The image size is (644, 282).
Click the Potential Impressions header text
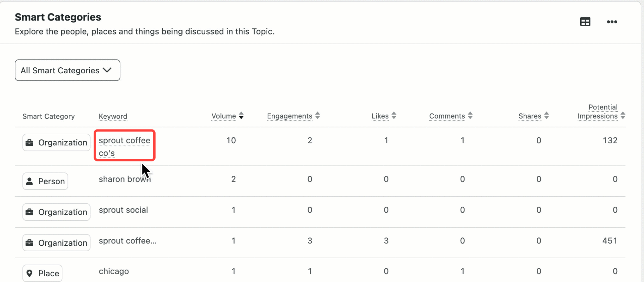coord(598,112)
